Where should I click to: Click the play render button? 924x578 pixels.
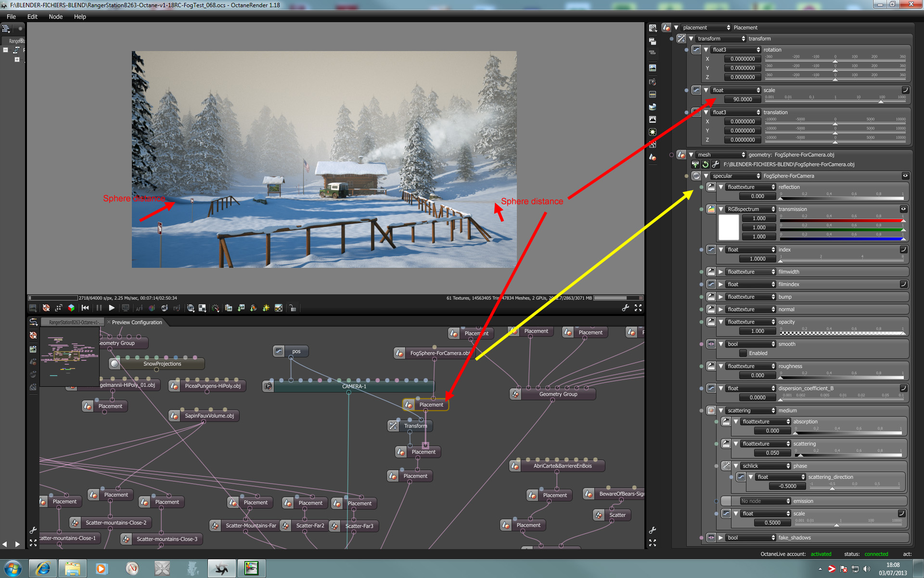click(x=112, y=308)
